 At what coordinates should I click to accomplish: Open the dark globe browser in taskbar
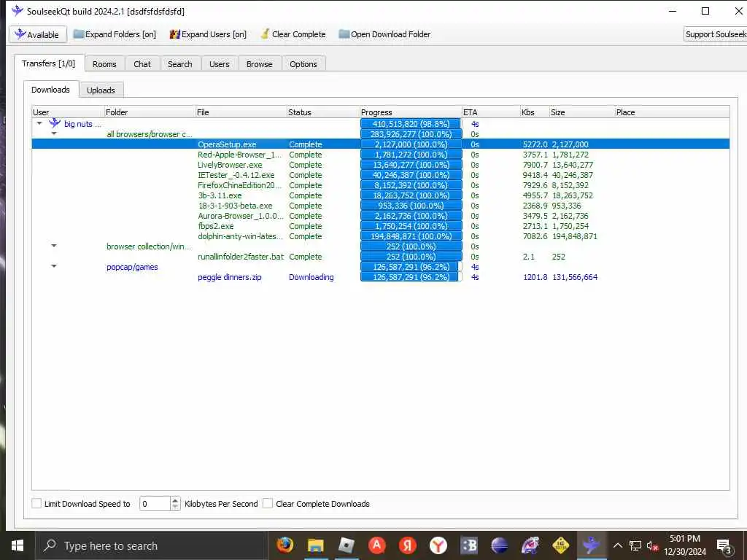[499, 545]
